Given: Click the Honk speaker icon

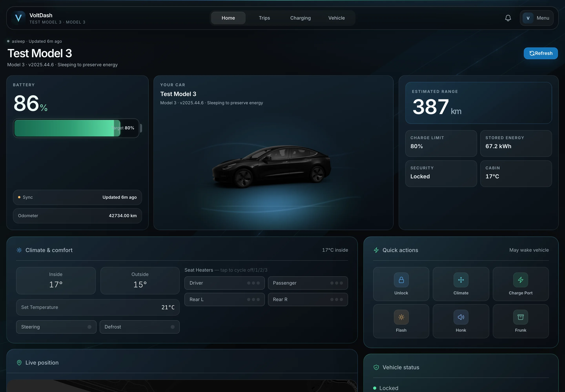Looking at the screenshot, I should [461, 317].
